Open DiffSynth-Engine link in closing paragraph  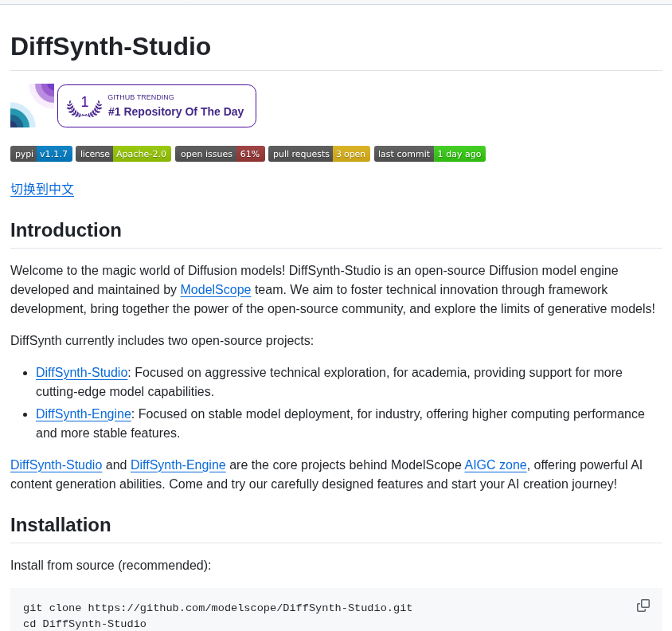pos(178,465)
